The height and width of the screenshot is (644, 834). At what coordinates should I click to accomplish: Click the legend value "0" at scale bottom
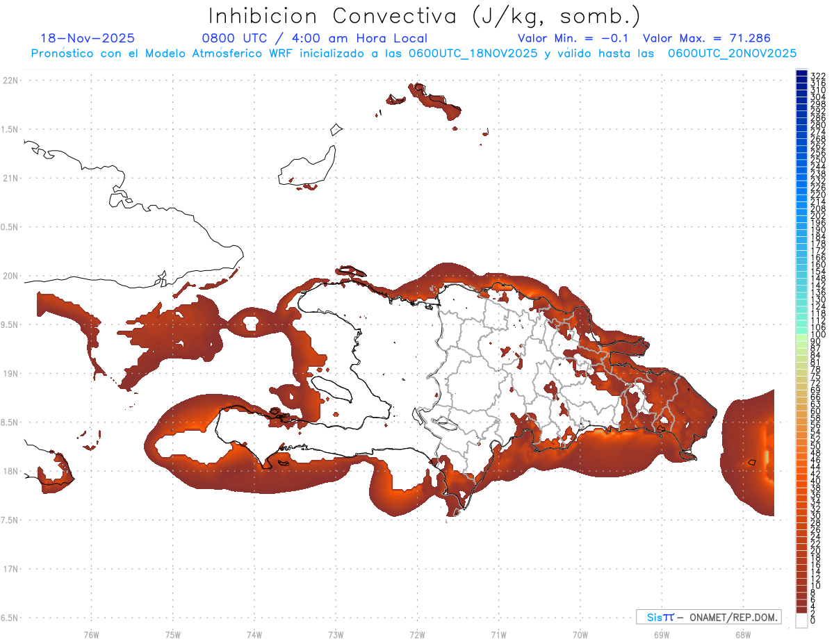coord(813,620)
